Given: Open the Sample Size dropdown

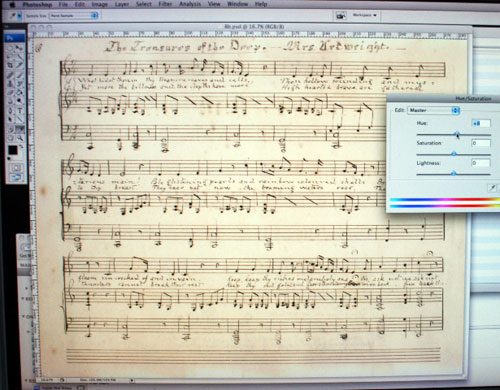Looking at the screenshot, I should [73, 16].
